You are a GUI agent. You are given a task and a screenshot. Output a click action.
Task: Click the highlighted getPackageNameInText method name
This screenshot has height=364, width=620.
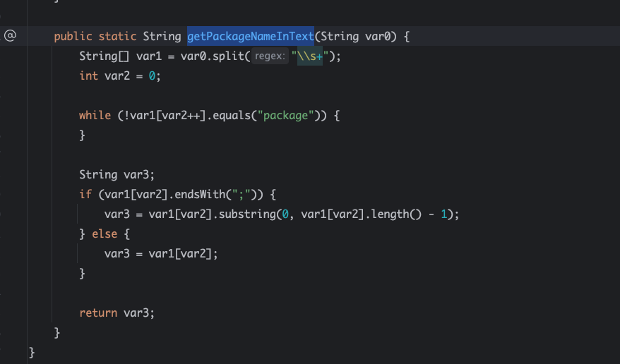point(250,36)
